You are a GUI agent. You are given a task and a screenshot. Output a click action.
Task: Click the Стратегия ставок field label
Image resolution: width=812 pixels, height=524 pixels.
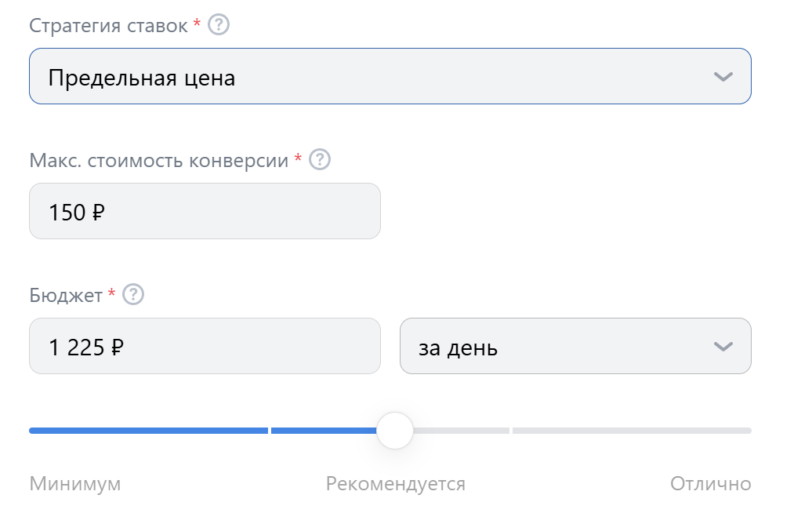[x=108, y=25]
